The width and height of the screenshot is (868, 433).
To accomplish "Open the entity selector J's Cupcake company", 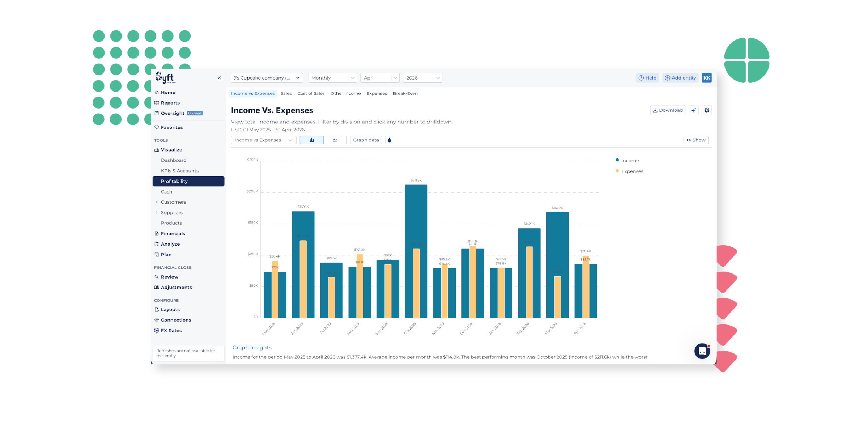I will coord(267,78).
